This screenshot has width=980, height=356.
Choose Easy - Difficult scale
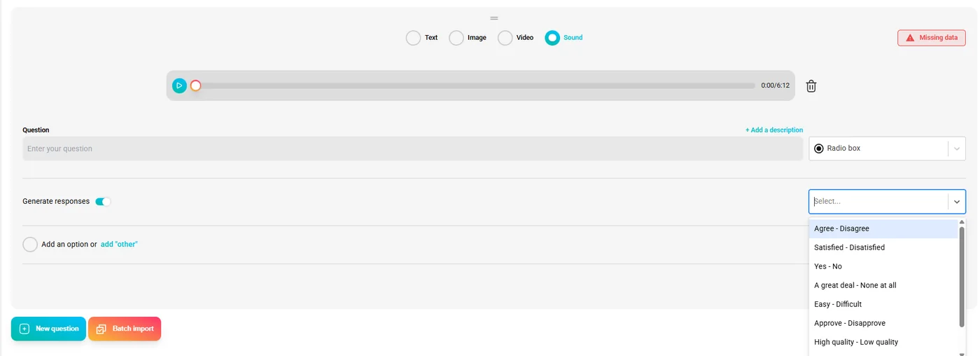click(883, 304)
